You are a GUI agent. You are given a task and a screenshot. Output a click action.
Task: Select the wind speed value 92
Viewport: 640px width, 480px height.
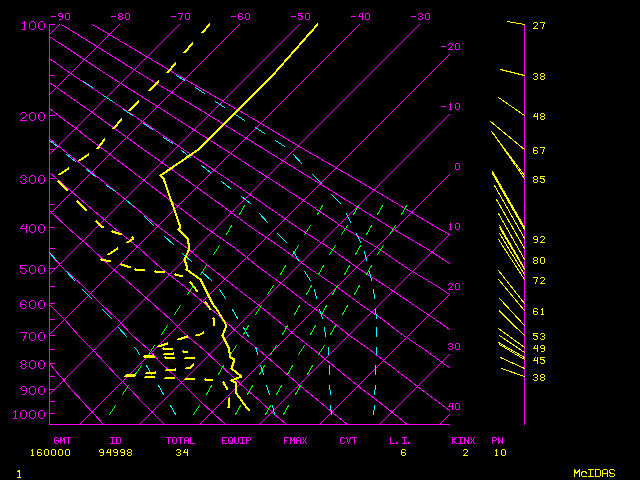[x=538, y=240]
